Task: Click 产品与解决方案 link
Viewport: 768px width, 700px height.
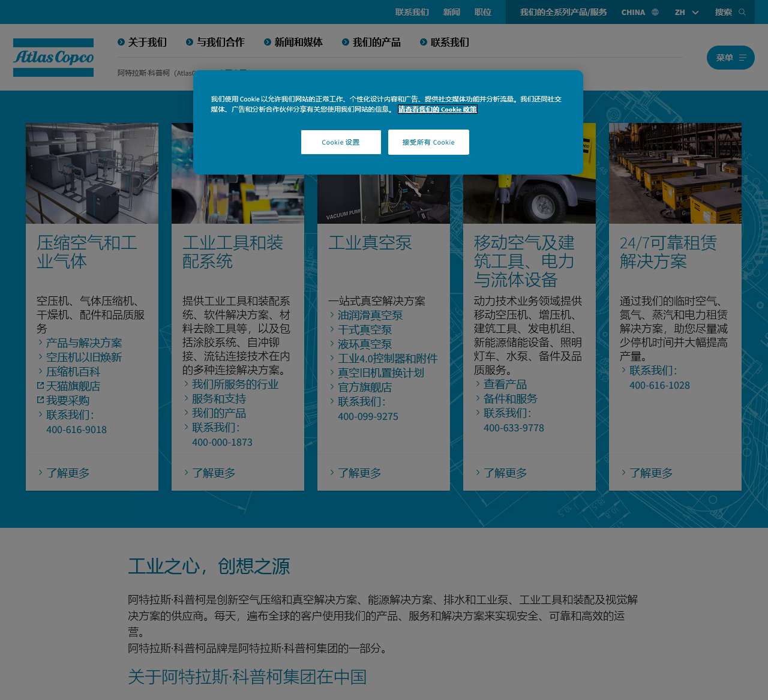Action: 84,343
